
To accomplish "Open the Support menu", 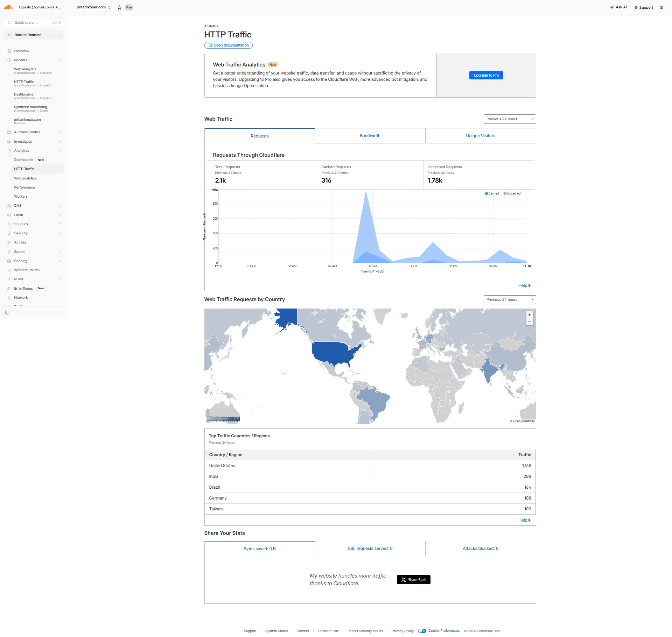I will point(644,7).
